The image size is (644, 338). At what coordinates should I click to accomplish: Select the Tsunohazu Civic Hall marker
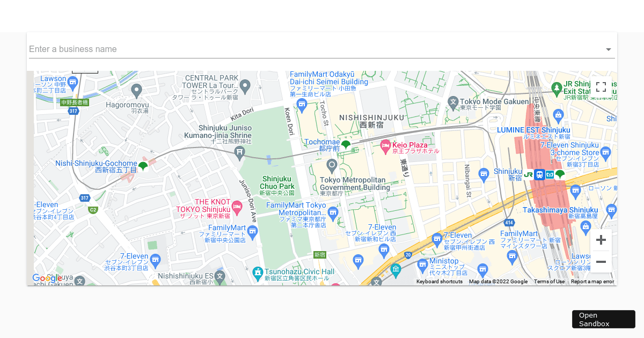click(258, 273)
